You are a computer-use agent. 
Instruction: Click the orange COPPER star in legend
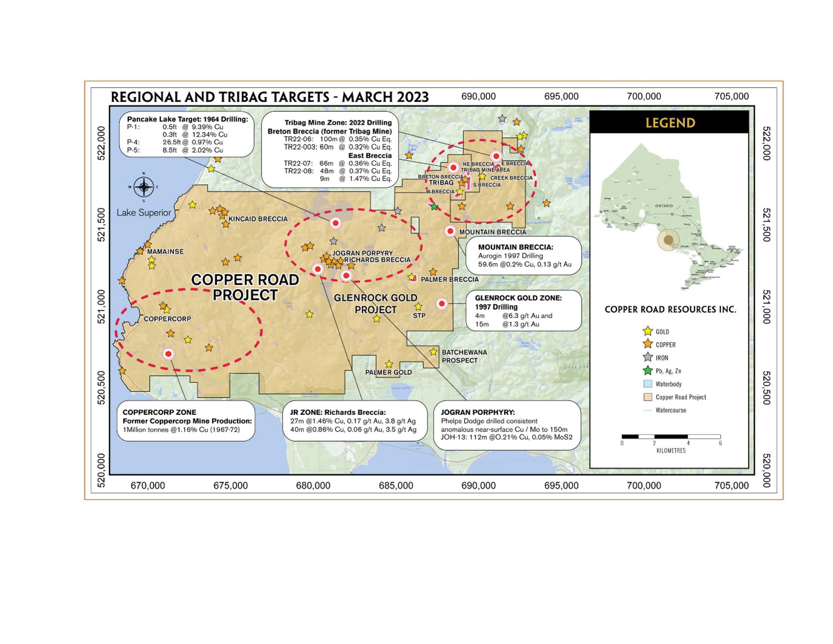pos(648,344)
